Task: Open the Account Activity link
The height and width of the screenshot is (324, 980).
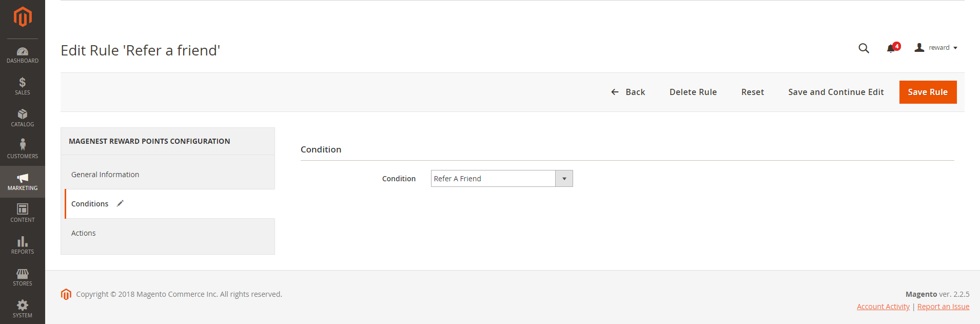Action: click(883, 307)
